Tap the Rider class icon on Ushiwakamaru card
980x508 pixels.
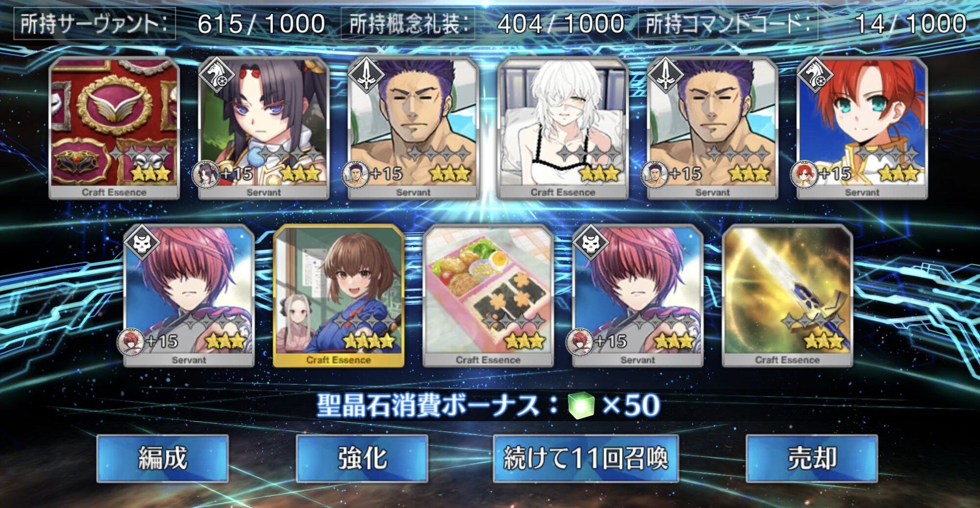pyautogui.click(x=217, y=76)
